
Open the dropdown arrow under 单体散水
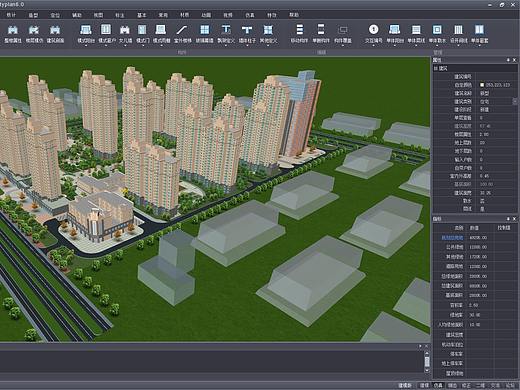(x=437, y=45)
